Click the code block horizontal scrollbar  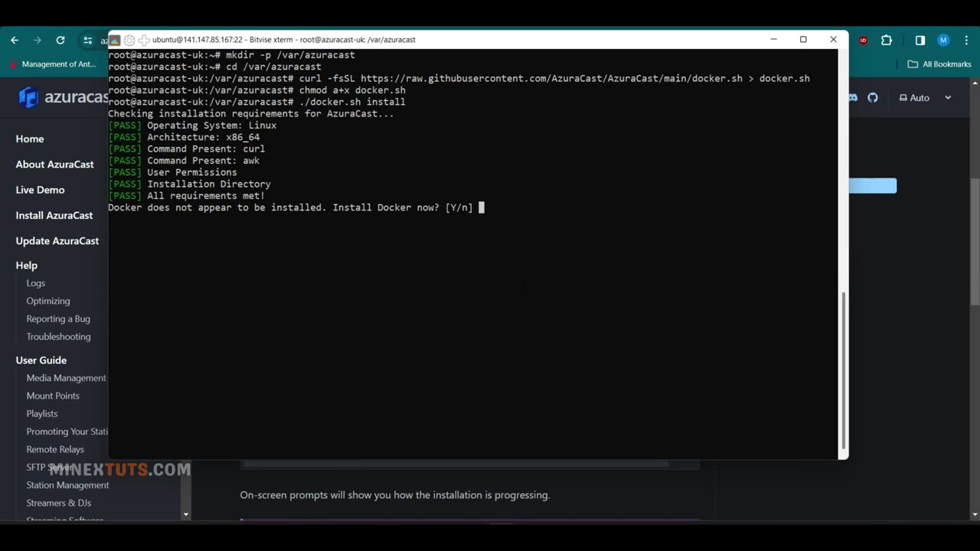pyautogui.click(x=456, y=464)
